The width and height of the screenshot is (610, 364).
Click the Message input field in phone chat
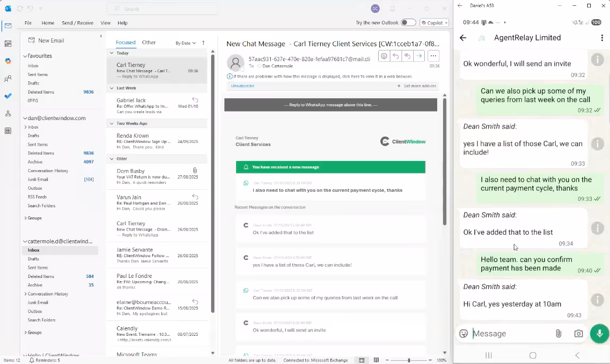coord(511,334)
